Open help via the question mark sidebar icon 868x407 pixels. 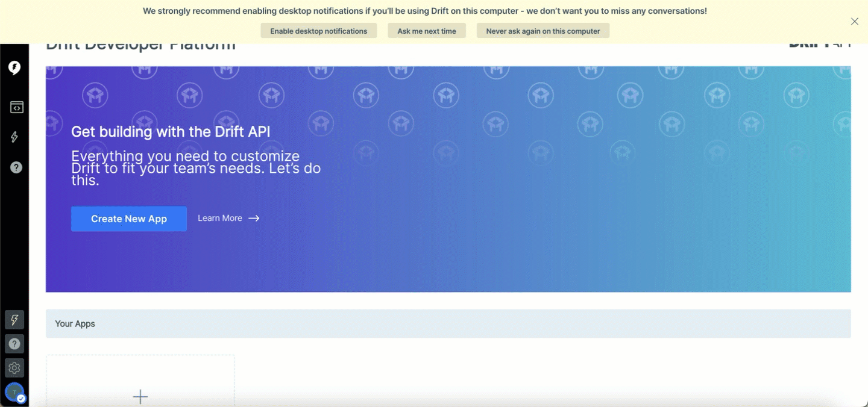pos(14,167)
